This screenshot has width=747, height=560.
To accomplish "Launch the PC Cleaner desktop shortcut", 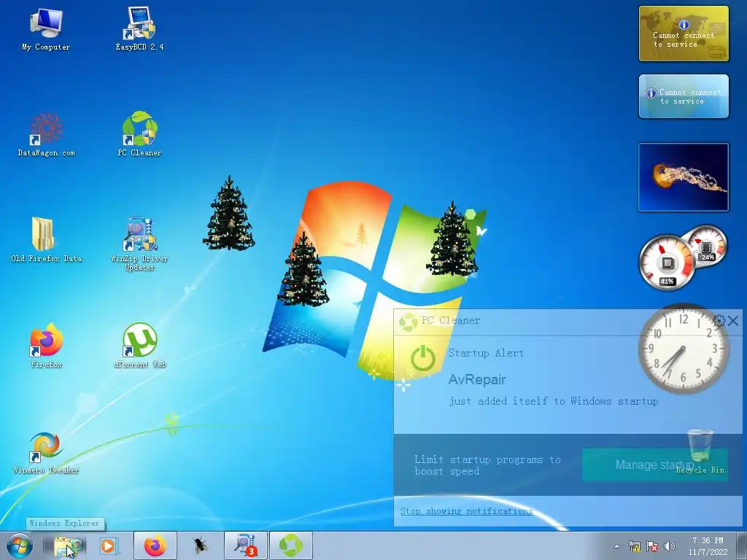I will pyautogui.click(x=139, y=134).
